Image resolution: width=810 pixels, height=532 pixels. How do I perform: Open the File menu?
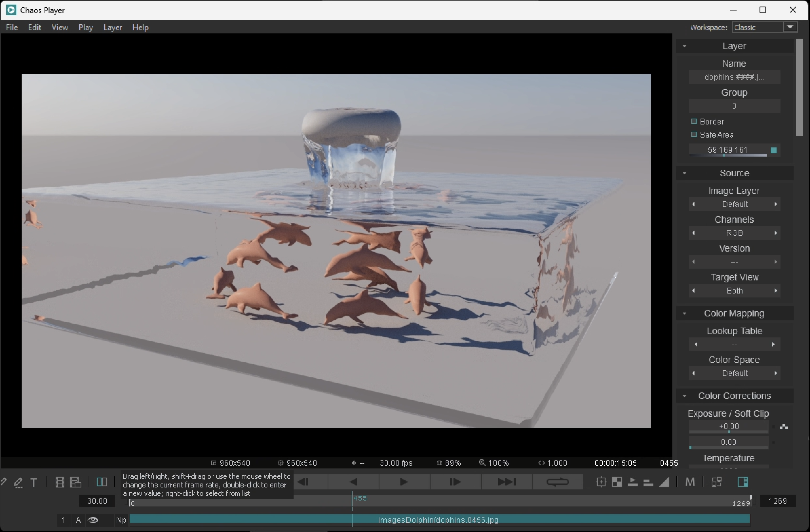click(x=12, y=28)
